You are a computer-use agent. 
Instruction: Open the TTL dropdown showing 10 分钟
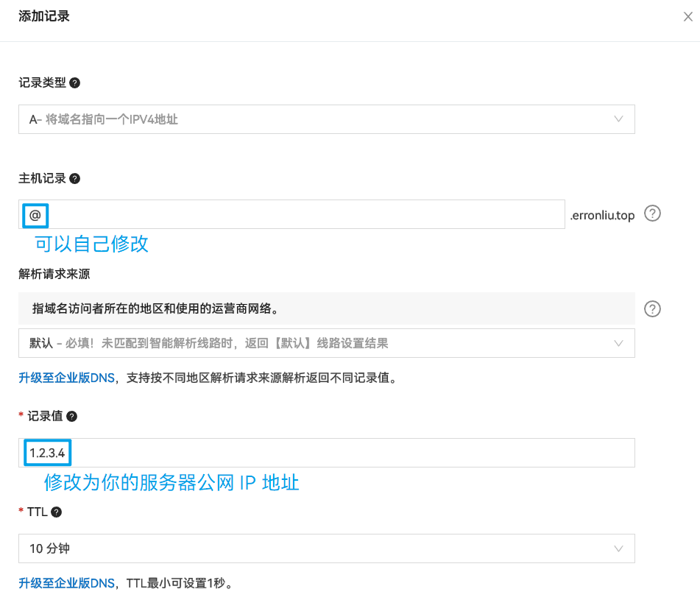coord(326,548)
